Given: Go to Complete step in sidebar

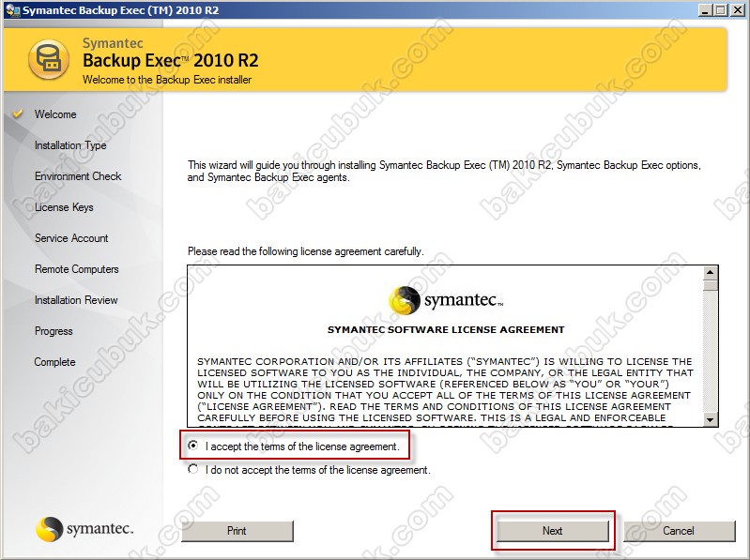Looking at the screenshot, I should click(54, 362).
